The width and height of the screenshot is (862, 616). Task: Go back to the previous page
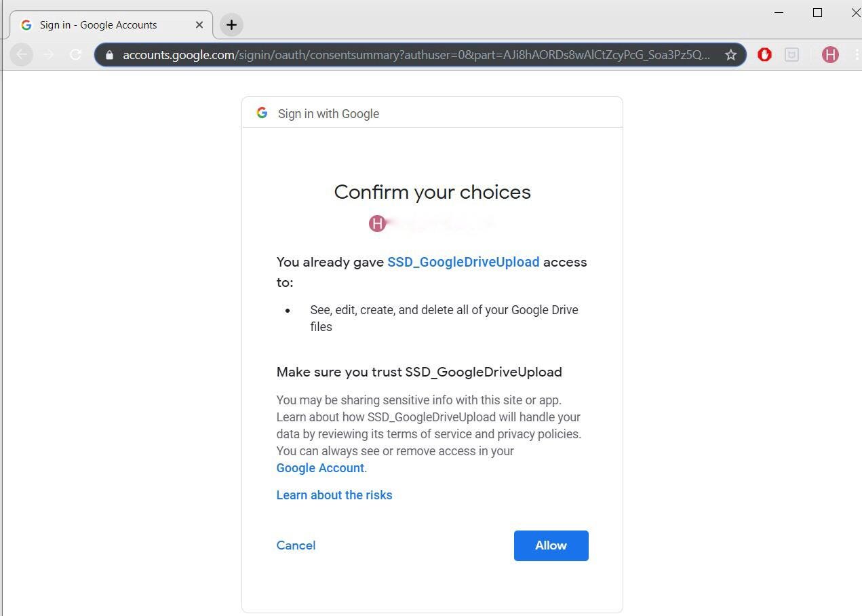click(x=22, y=54)
